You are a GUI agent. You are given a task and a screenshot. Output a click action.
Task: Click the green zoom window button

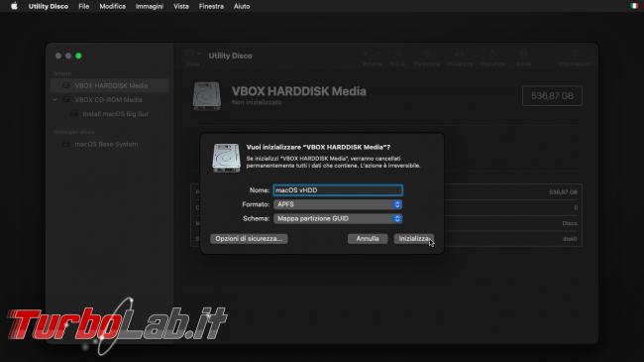(x=78, y=56)
